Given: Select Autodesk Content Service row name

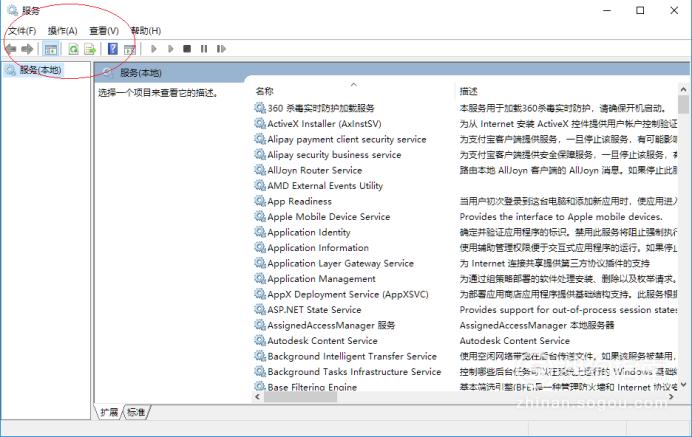Looking at the screenshot, I should point(322,341).
